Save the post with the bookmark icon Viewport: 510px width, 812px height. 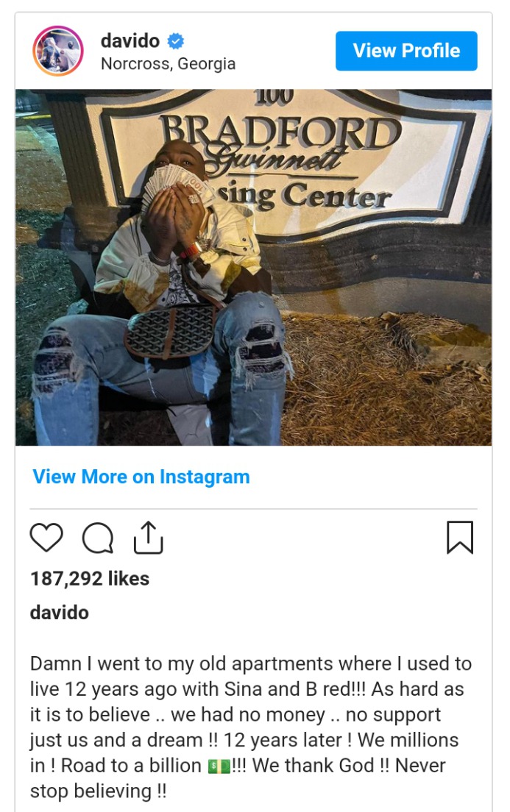coord(460,538)
